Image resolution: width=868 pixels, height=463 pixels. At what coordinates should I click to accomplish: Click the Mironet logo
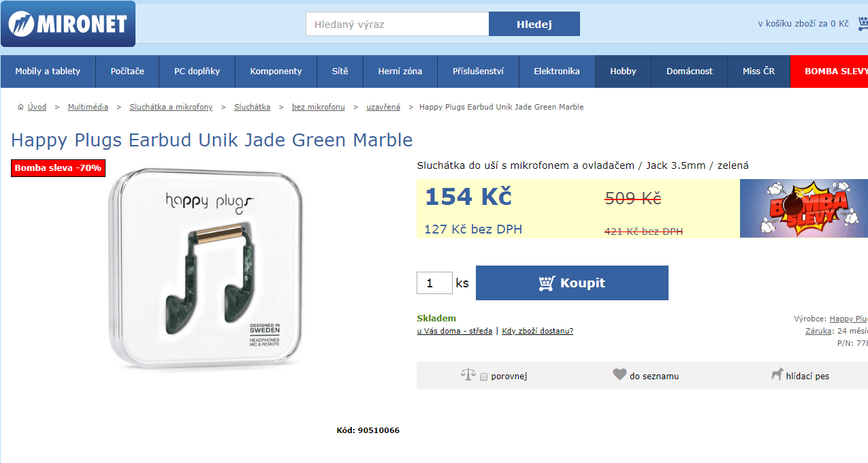[68, 25]
